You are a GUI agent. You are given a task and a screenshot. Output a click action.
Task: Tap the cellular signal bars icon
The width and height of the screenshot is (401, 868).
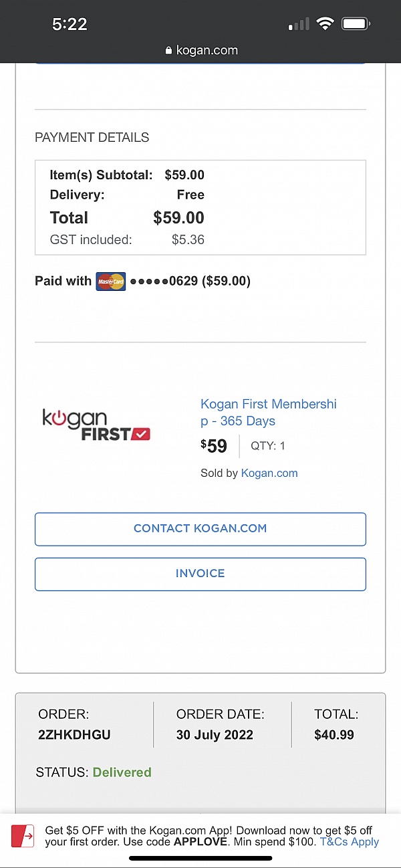pyautogui.click(x=299, y=25)
